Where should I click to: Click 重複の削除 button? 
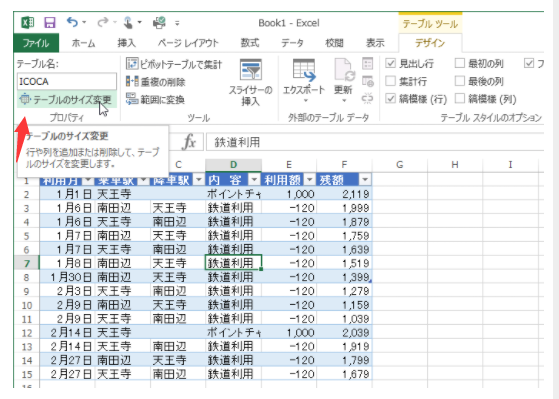[x=155, y=82]
